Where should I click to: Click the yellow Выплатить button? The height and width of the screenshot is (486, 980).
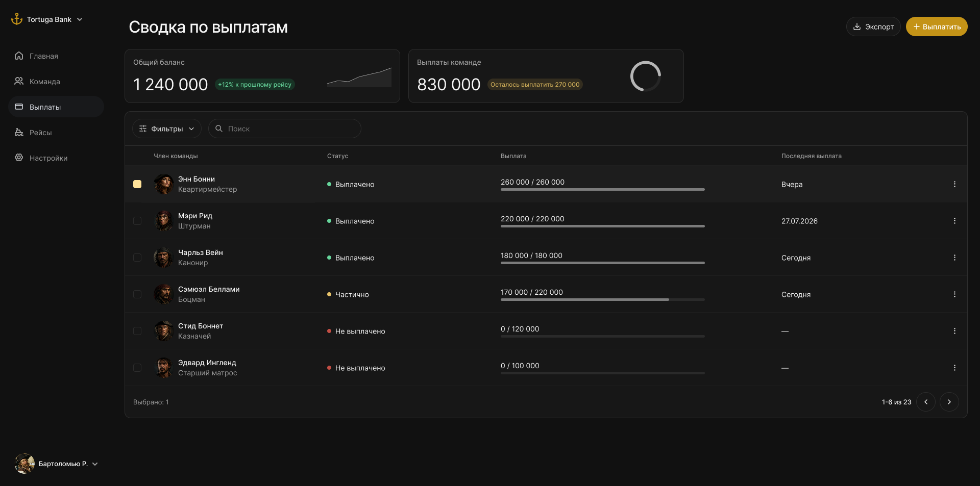(937, 27)
